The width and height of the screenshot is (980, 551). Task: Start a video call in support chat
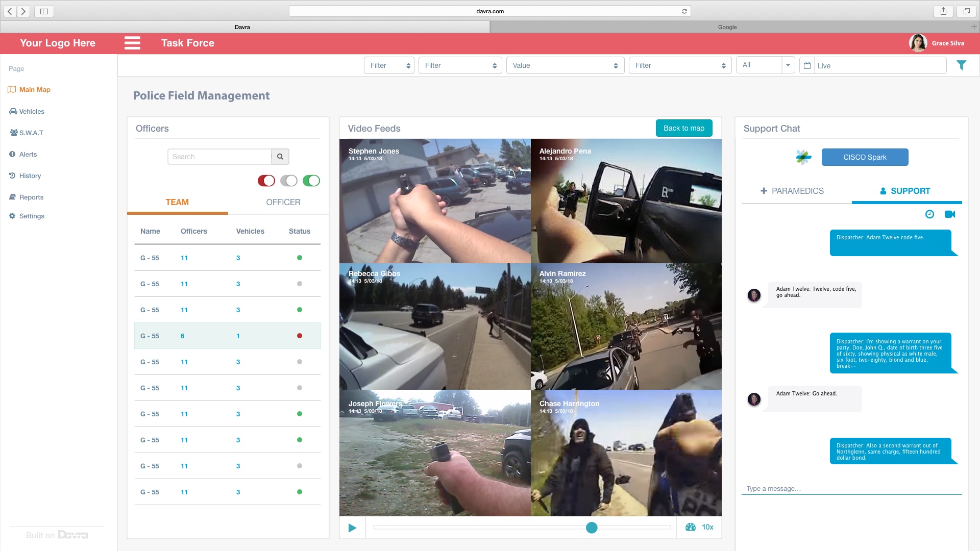950,214
